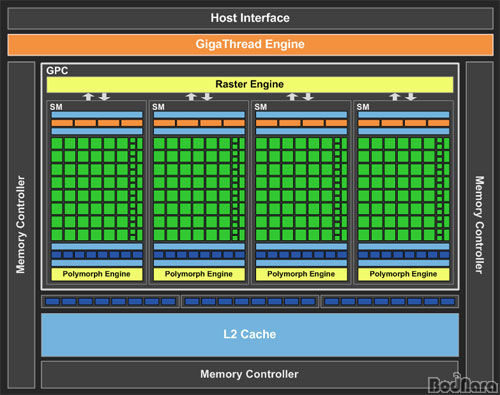Click the bottom Memory Controller block
Image resolution: width=500 pixels, height=395 pixels.
pos(249,374)
